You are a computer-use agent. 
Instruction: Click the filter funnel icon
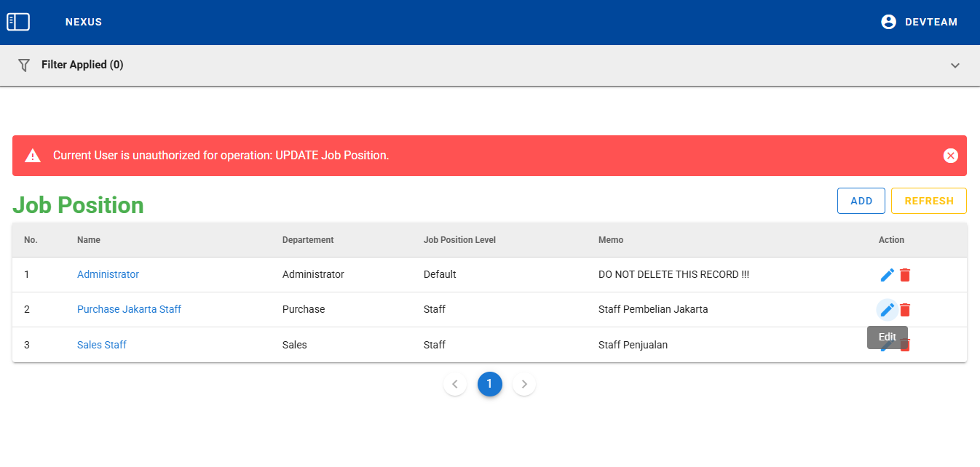(24, 65)
